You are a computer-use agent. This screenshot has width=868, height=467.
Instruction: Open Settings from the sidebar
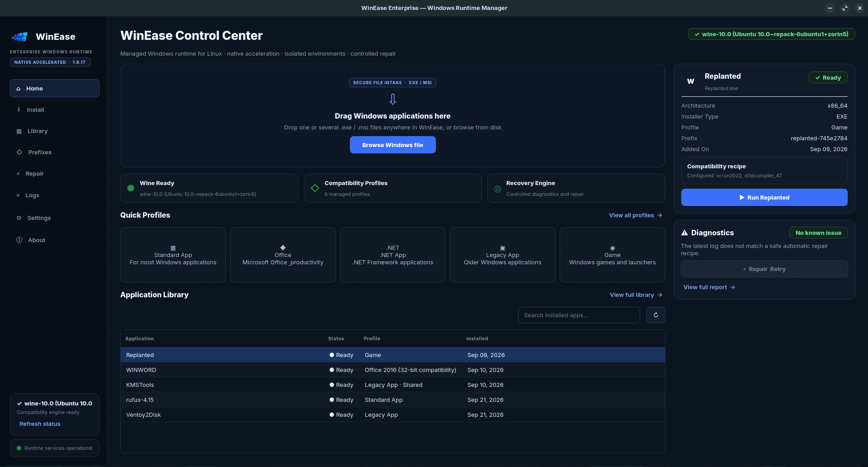click(55, 218)
